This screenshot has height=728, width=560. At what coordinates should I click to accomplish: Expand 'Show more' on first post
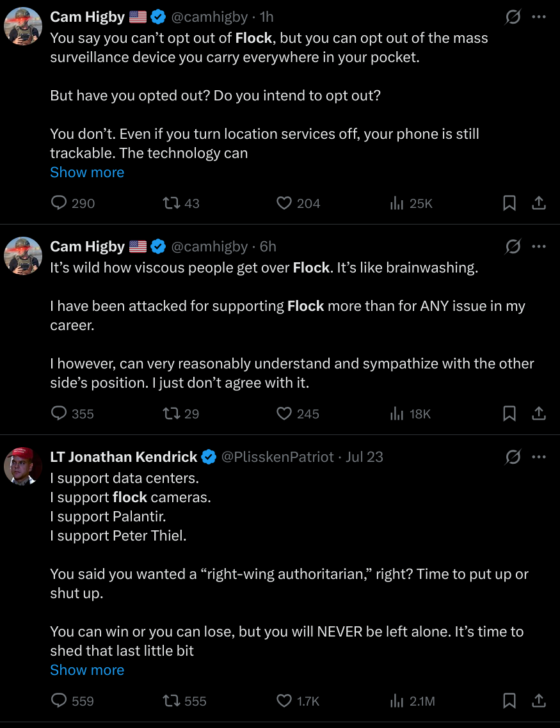[87, 172]
